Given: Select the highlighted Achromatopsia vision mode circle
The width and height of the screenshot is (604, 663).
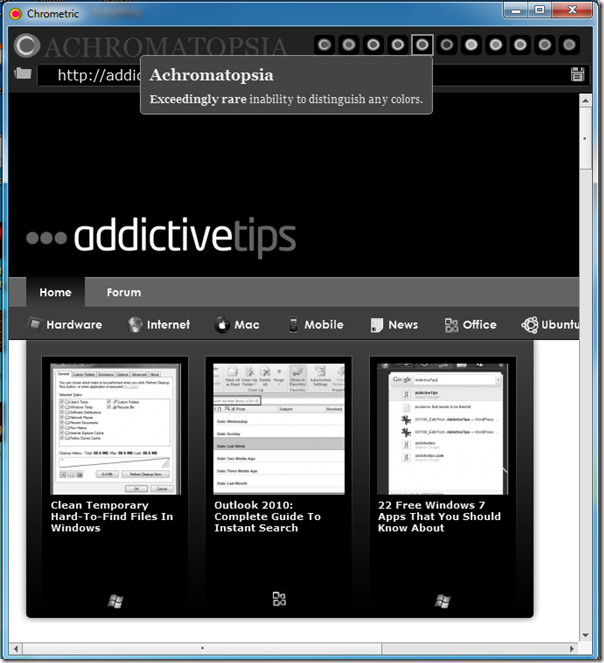Looking at the screenshot, I should tap(422, 45).
